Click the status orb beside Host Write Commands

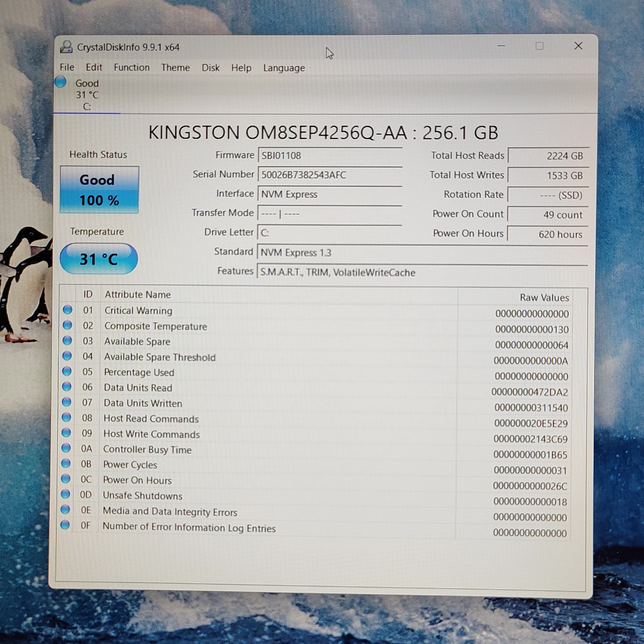click(66, 433)
